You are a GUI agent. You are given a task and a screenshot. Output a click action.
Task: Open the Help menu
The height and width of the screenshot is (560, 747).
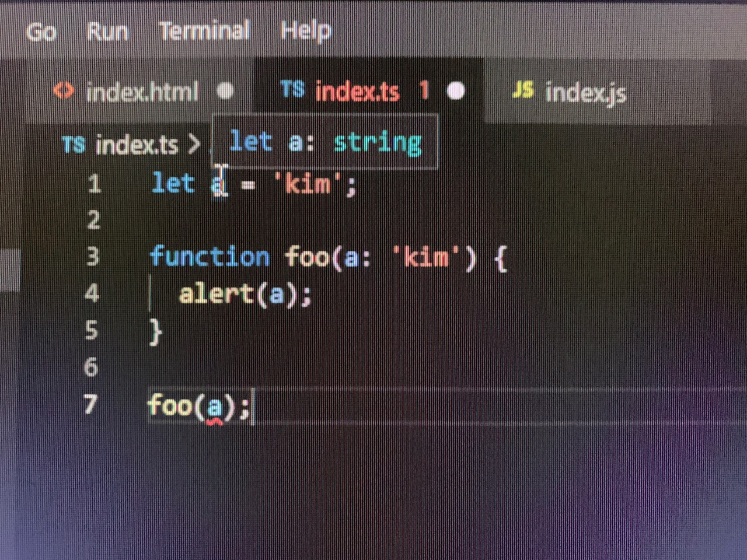305,31
